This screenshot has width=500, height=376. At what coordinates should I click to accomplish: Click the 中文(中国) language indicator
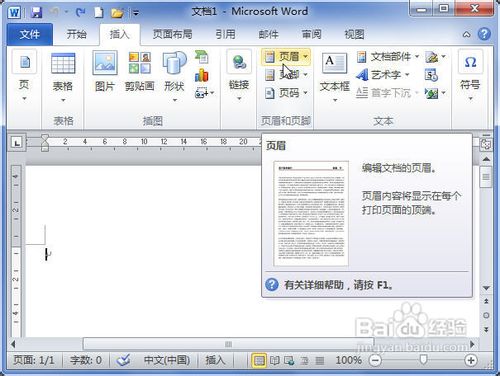click(x=167, y=360)
